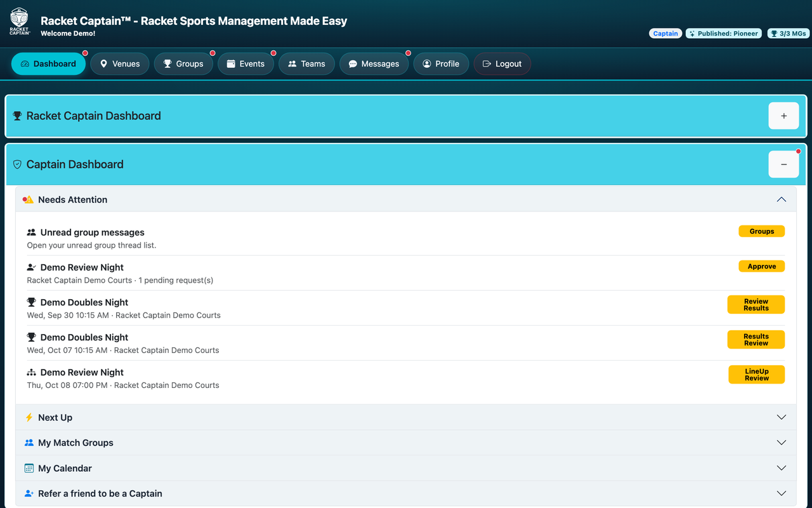Click the user-check icon on the pending request row

(32, 267)
